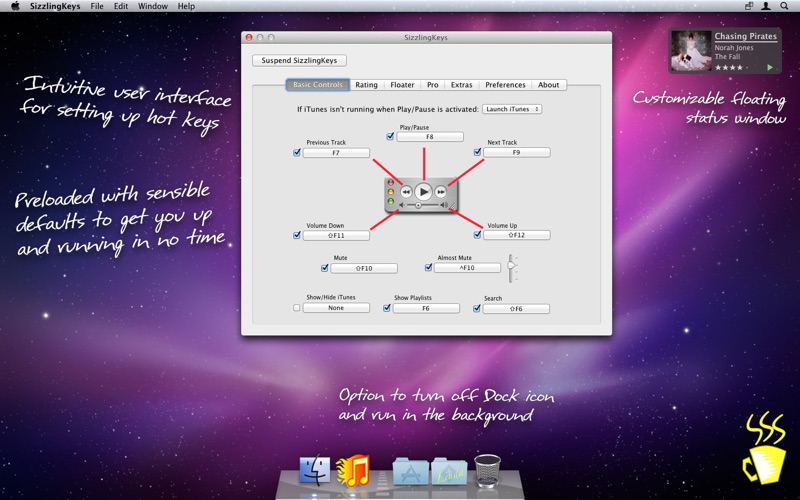The image size is (800, 500).
Task: Disable the Next Track hotkey checkbox
Action: [477, 152]
